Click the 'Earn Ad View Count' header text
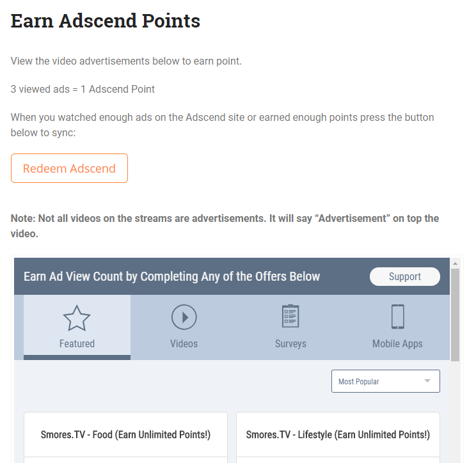The image size is (476, 463). click(171, 277)
